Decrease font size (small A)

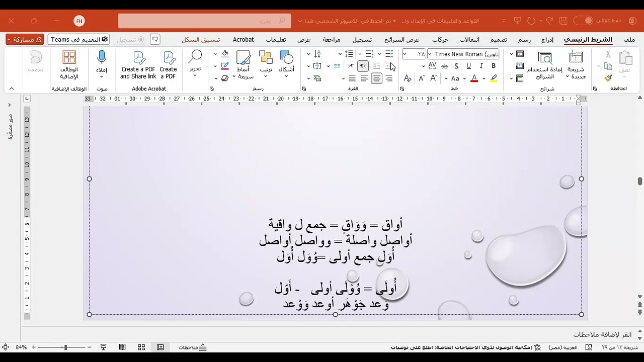[x=422, y=78]
